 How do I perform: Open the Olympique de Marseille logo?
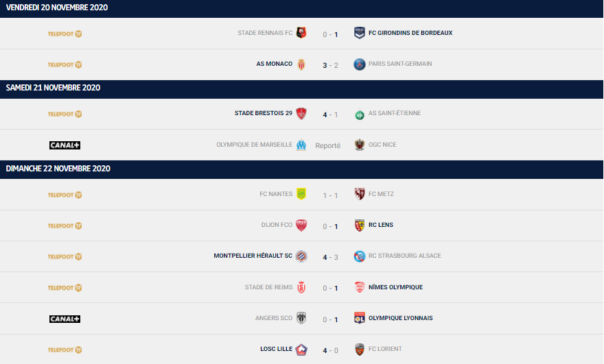coord(301,145)
